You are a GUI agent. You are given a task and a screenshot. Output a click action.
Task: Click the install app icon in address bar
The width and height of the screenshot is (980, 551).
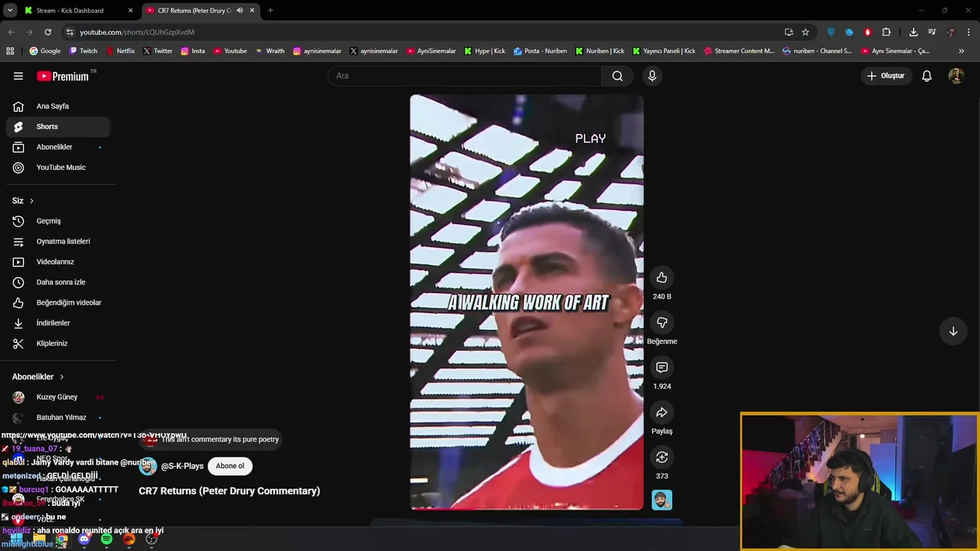pyautogui.click(x=789, y=32)
